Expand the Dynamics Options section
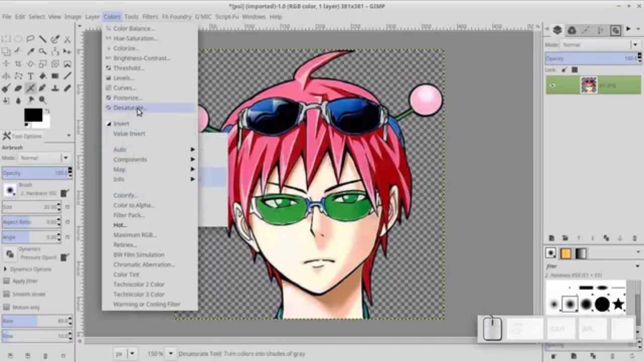The width and height of the screenshot is (644, 362). coord(6,269)
